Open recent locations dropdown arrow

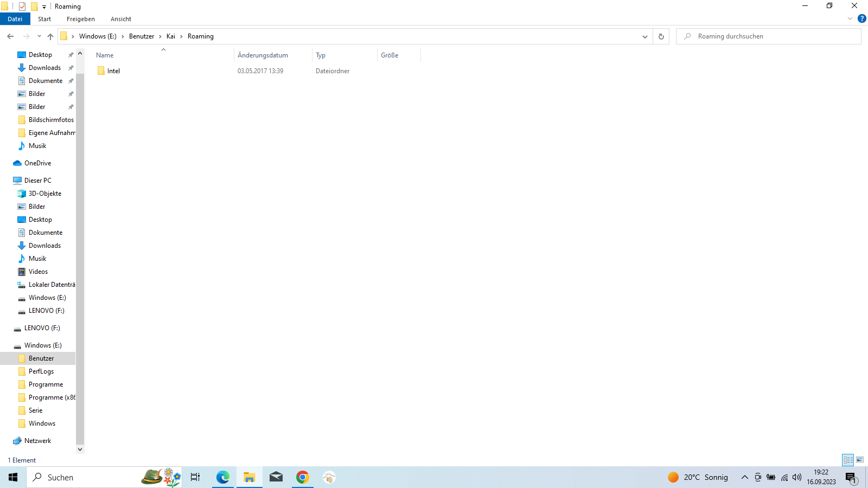[x=39, y=36]
